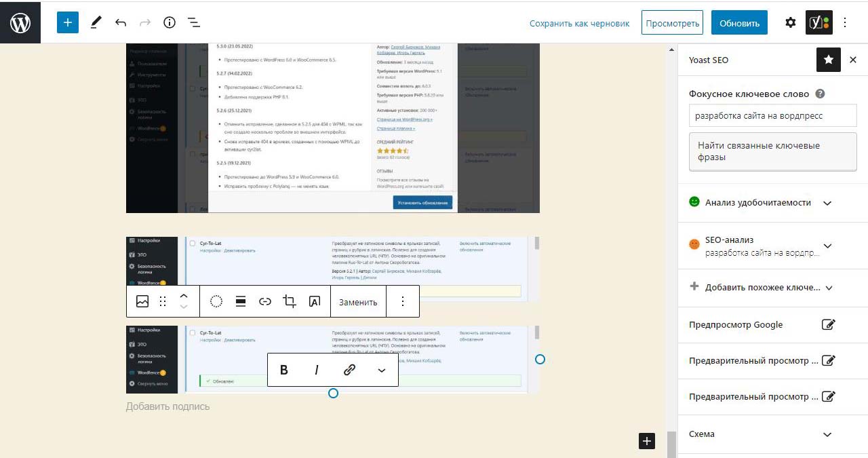Open the settings gear panel
Image resolution: width=868 pixels, height=458 pixels.
pos(791,22)
